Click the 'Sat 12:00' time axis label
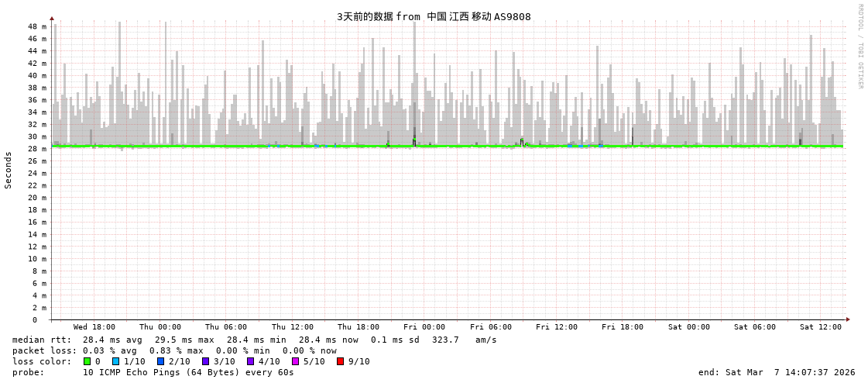The height and width of the screenshot is (383, 868). click(x=821, y=327)
